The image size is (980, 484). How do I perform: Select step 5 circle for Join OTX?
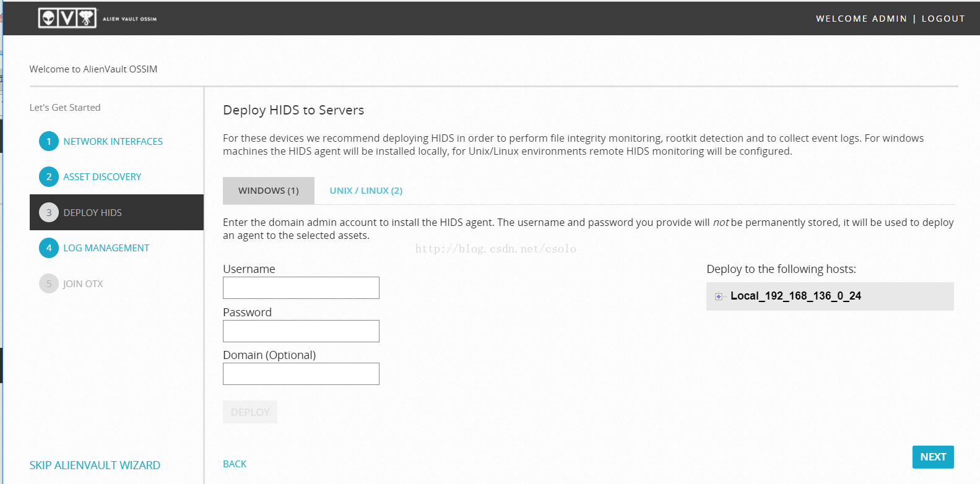(x=49, y=283)
